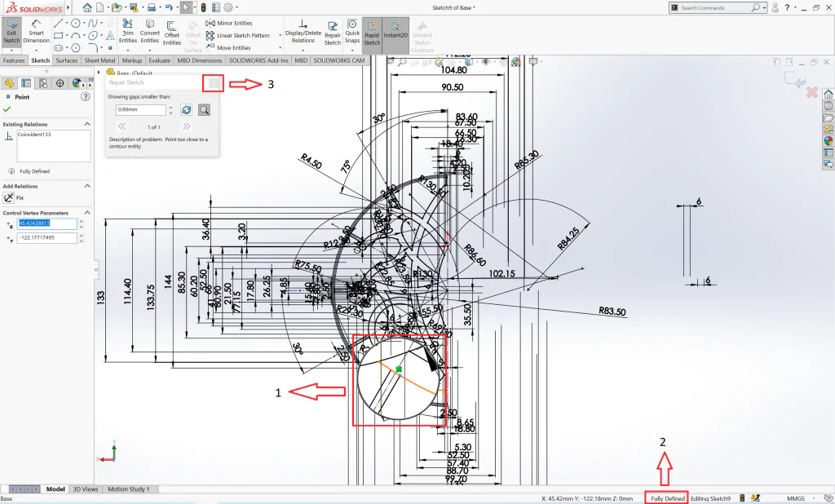
Task: Open Options gear icon
Action: [228, 7]
